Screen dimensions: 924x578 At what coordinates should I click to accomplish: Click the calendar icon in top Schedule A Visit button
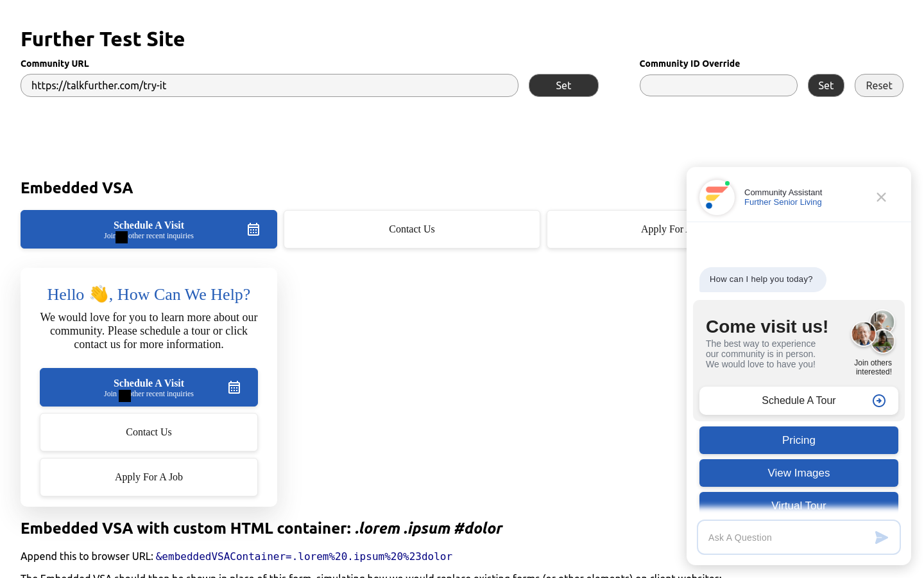253,229
